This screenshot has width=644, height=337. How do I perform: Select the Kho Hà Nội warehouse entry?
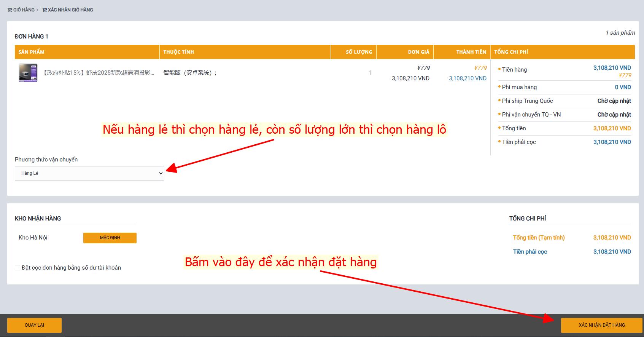pos(33,238)
